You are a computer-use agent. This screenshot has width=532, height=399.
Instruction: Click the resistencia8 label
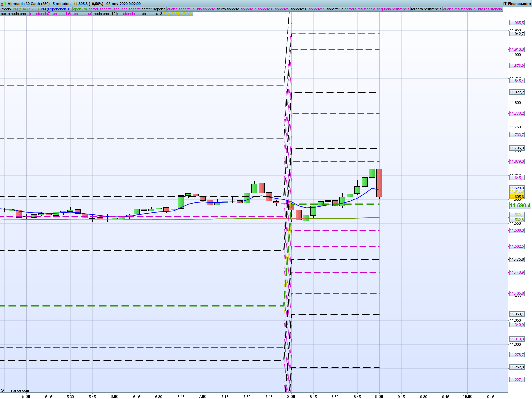pos(61,14)
